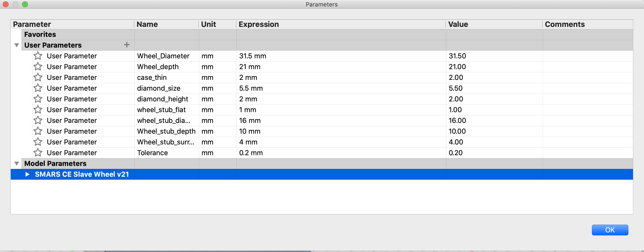This screenshot has height=252, width=644.
Task: Click the Value column header
Action: (x=494, y=24)
